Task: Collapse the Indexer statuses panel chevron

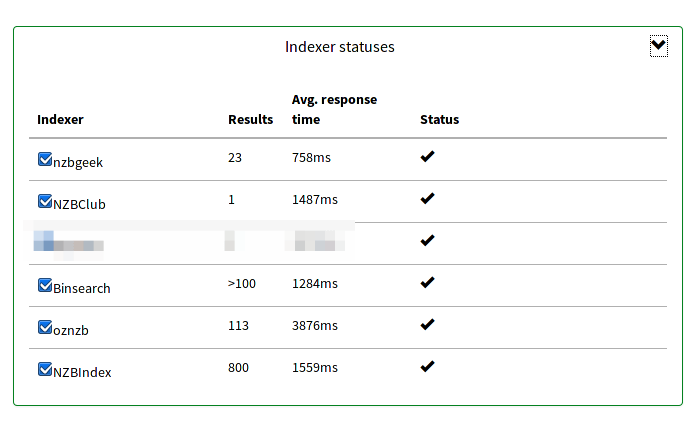Action: (x=659, y=46)
